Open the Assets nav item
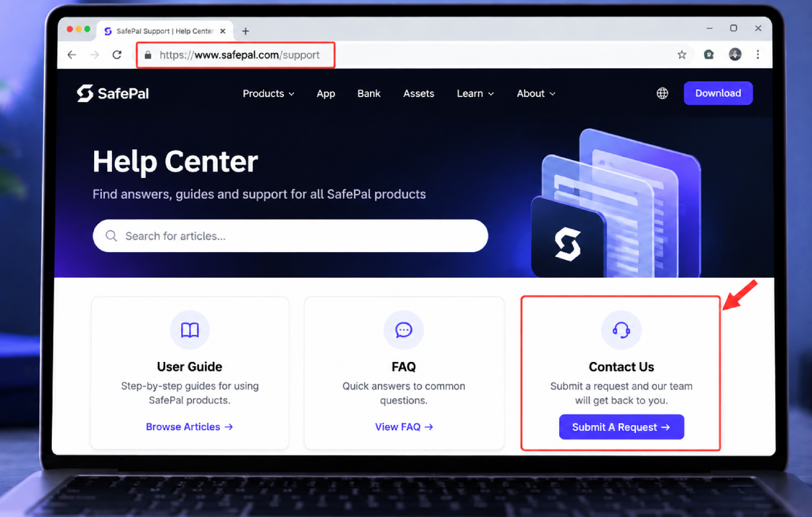812x517 pixels. click(x=418, y=93)
